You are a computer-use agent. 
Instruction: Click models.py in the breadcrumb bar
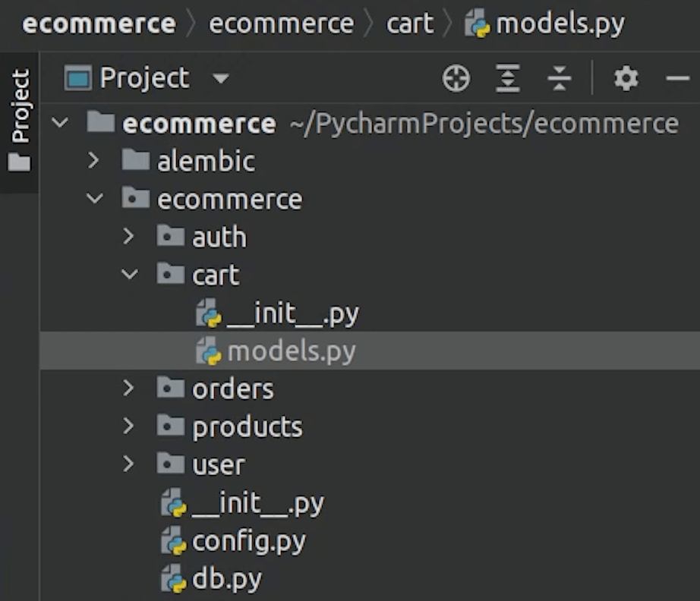pyautogui.click(x=560, y=24)
